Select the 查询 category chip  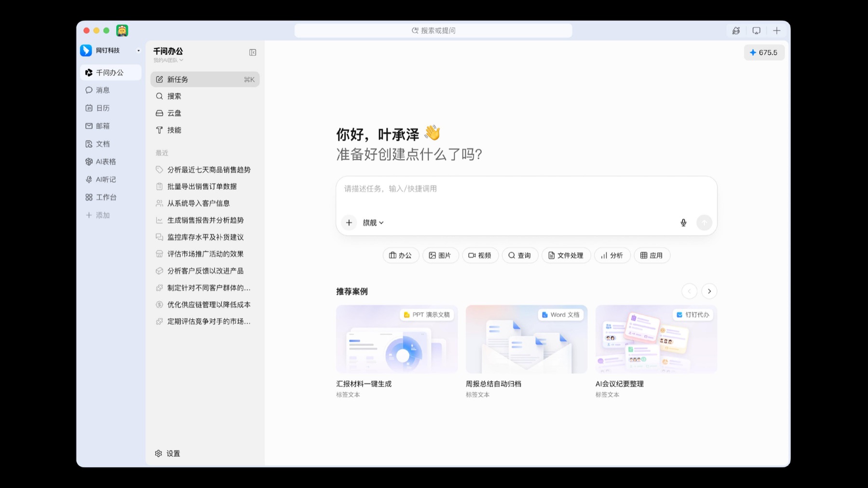[x=520, y=256]
